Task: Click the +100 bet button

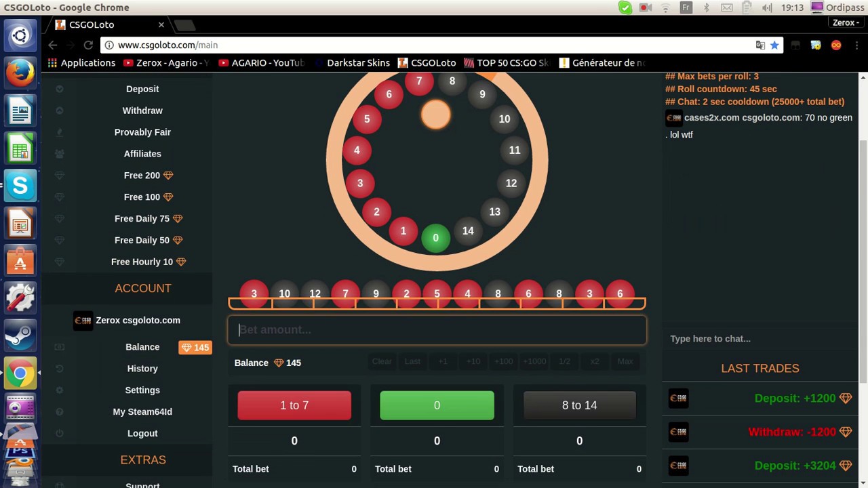Action: click(x=503, y=361)
